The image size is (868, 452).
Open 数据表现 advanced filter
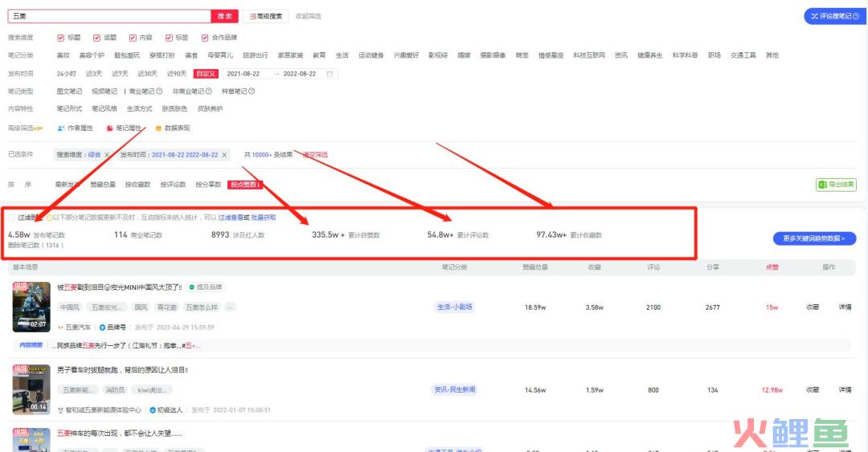click(172, 128)
